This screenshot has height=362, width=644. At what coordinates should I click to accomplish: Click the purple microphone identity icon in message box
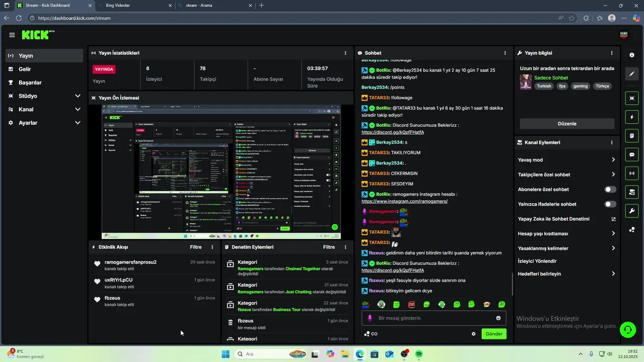coord(370,318)
